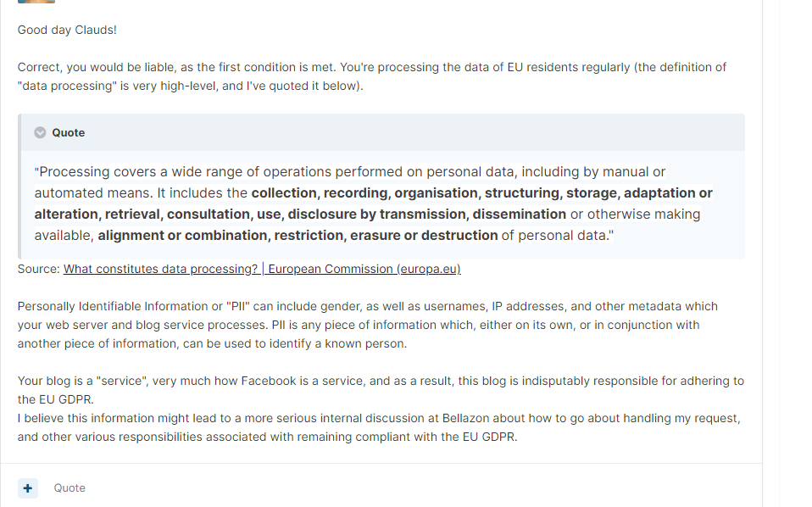Open "What constitutes data processing?" source link
Viewport: 812px width, 507px height.
pyautogui.click(x=160, y=269)
